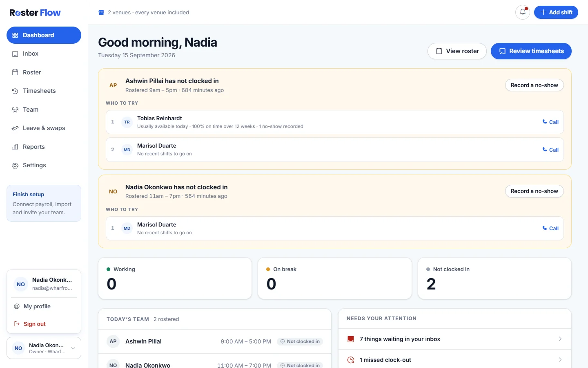Image resolution: width=588 pixels, height=368 pixels.
Task: Click the AP avatar in Today's Team list
Action: click(113, 341)
